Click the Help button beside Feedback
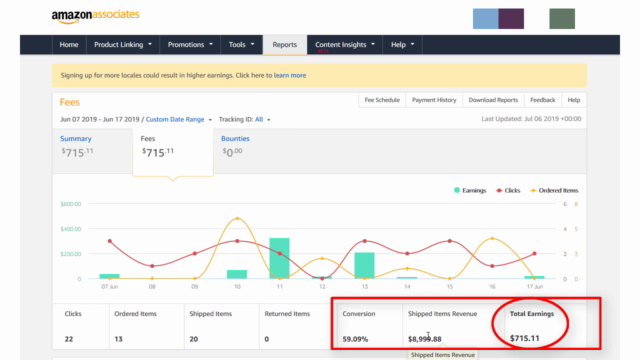640x360 pixels. [x=573, y=100]
